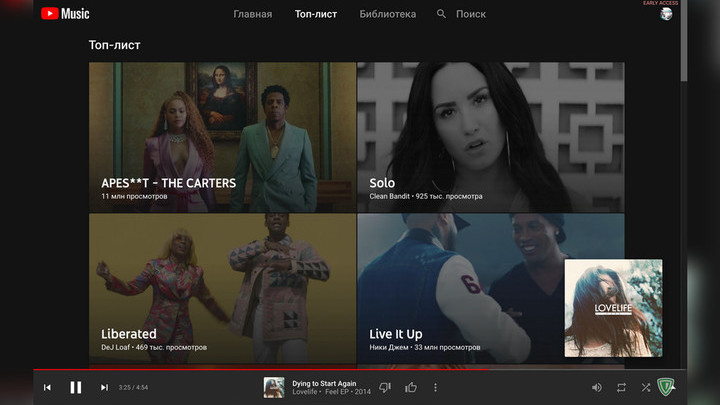Image resolution: width=720 pixels, height=405 pixels.
Task: Toggle repeat mode
Action: point(621,388)
